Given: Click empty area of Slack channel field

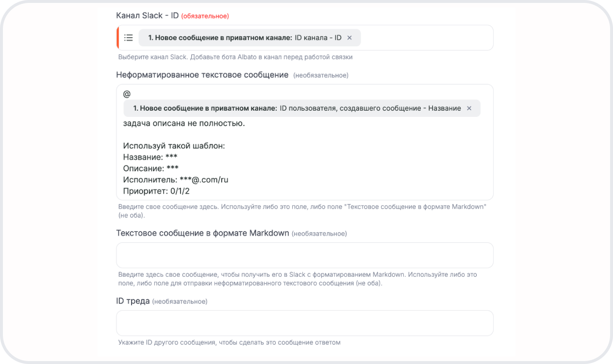Looking at the screenshot, I should click(x=427, y=38).
